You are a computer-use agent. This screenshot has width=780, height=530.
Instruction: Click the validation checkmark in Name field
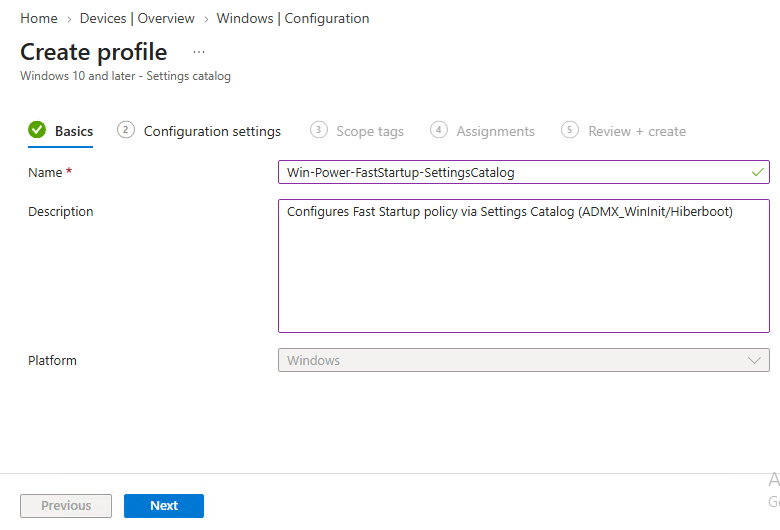(x=758, y=172)
